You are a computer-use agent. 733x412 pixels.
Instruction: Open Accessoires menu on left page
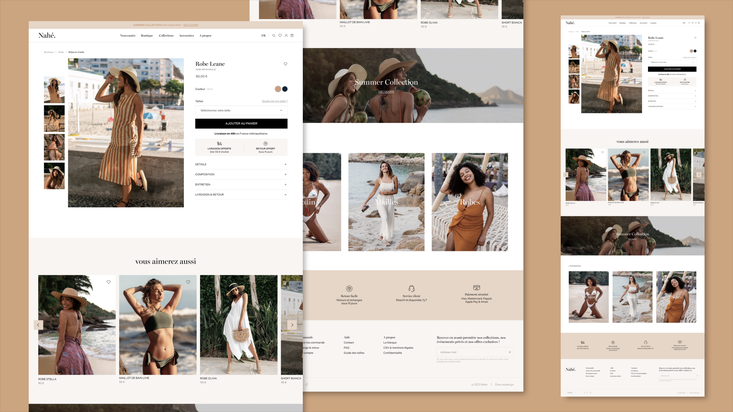pos(187,36)
